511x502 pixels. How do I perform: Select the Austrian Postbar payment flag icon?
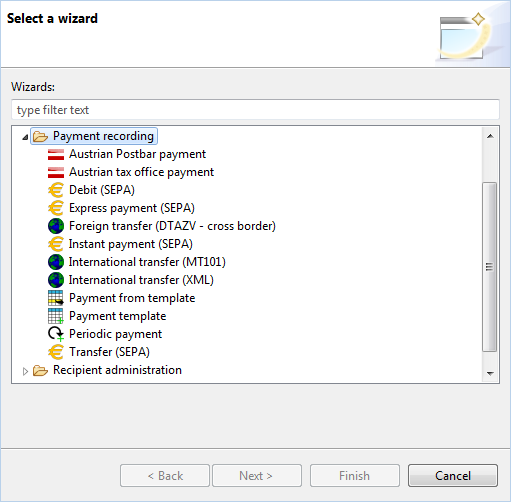pyautogui.click(x=56, y=155)
